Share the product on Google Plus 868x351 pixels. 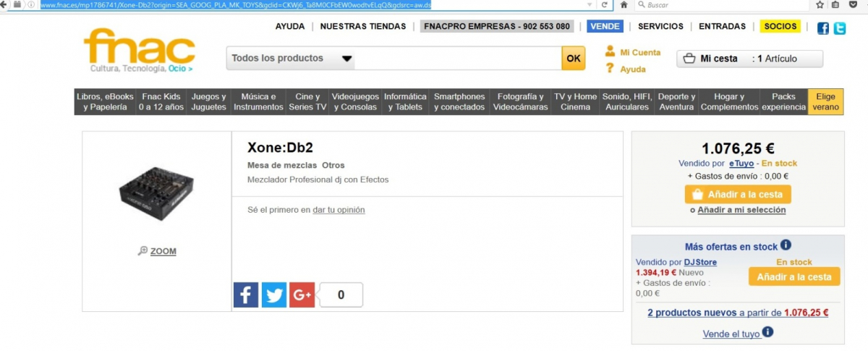(x=302, y=295)
